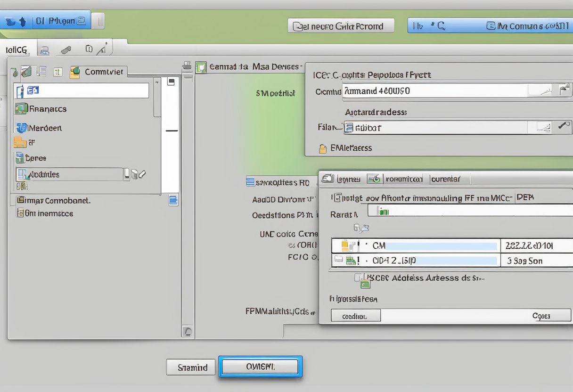Viewport: 573px width, 392px height.
Task: Click the wrench icon beside the Filar field
Action: pyautogui.click(x=562, y=126)
